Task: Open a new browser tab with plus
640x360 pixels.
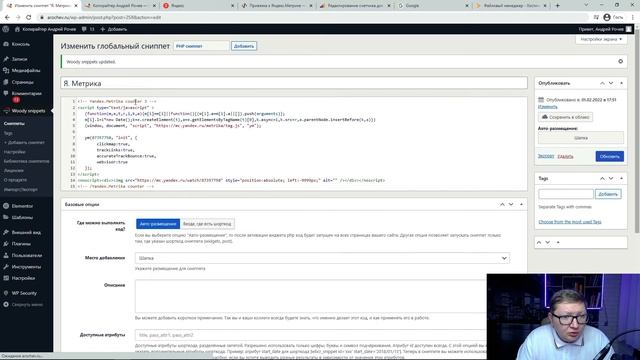Action: point(558,5)
